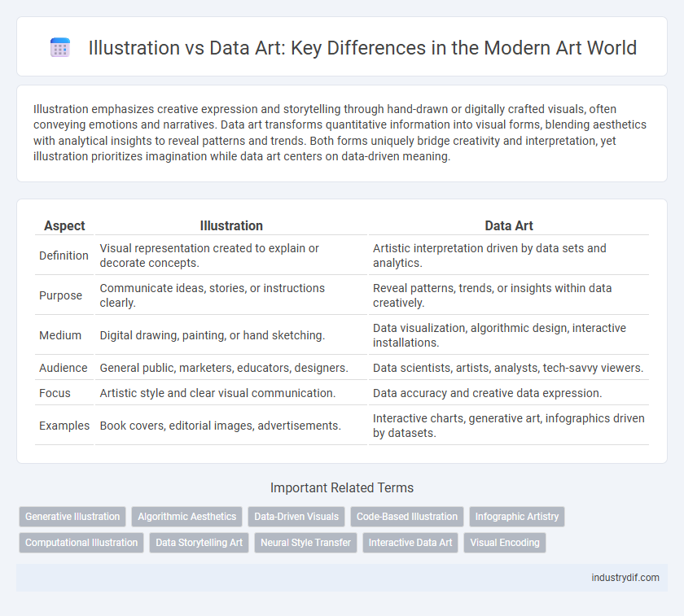This screenshot has height=616, width=684.
Task: Click 'Reveal patterns, trends, or insights' cell
Action: [x=509, y=295]
